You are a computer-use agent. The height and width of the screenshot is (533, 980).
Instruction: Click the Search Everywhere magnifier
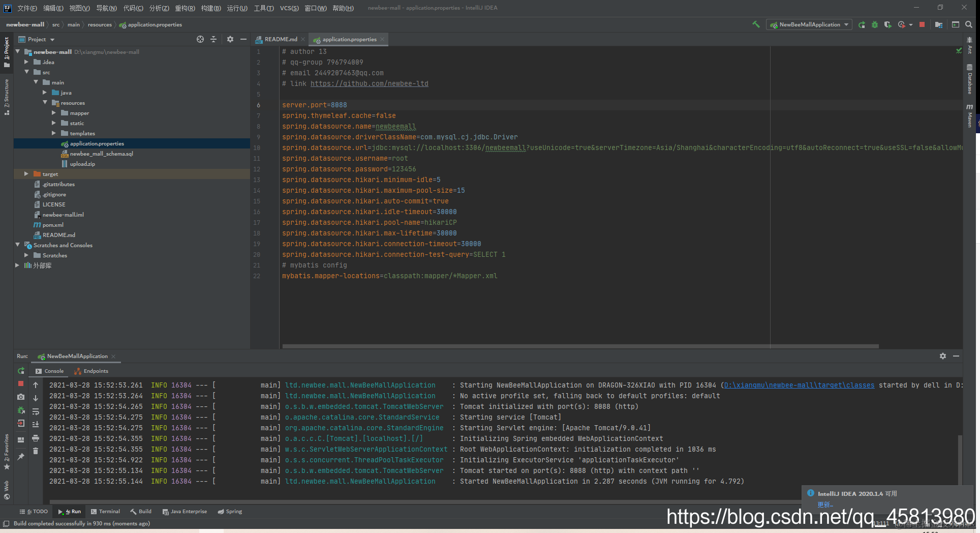pyautogui.click(x=969, y=24)
